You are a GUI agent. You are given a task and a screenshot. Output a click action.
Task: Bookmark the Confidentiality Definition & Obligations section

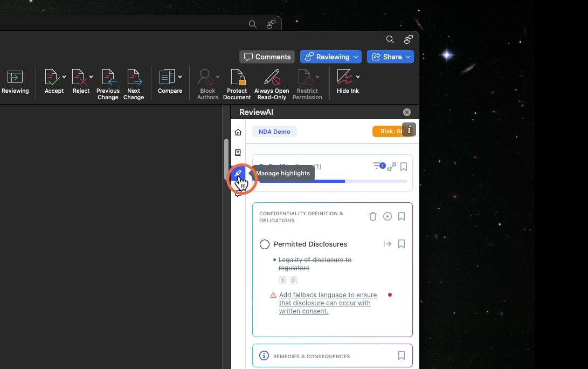point(402,216)
